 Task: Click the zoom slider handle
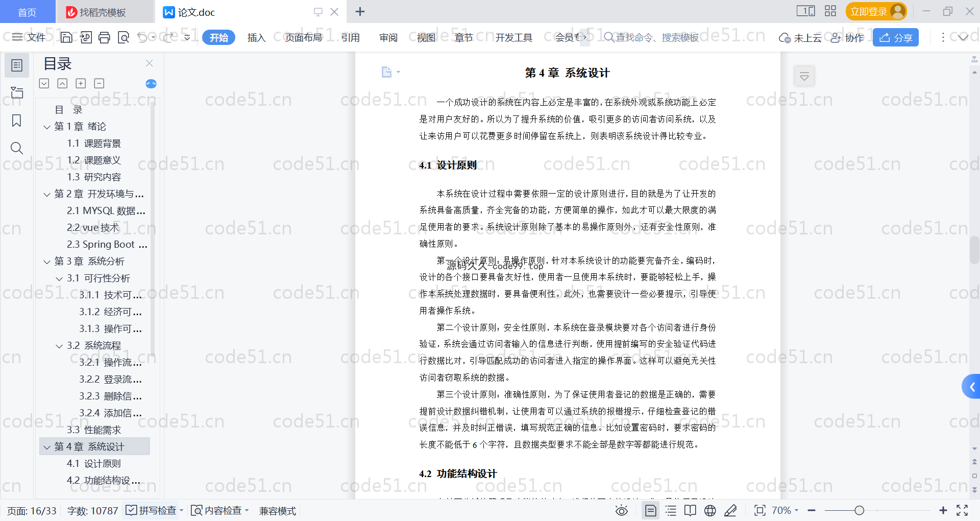pos(860,510)
